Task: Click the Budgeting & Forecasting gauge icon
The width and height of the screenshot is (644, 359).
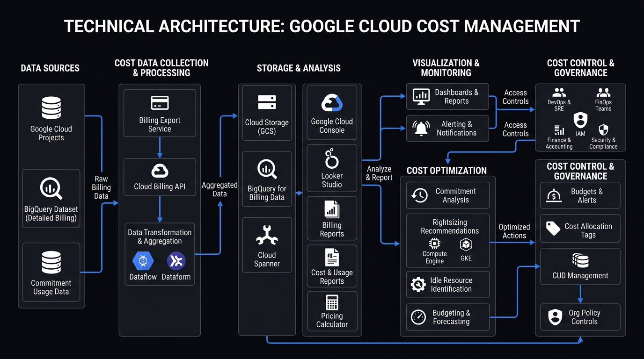Action: pos(418,317)
